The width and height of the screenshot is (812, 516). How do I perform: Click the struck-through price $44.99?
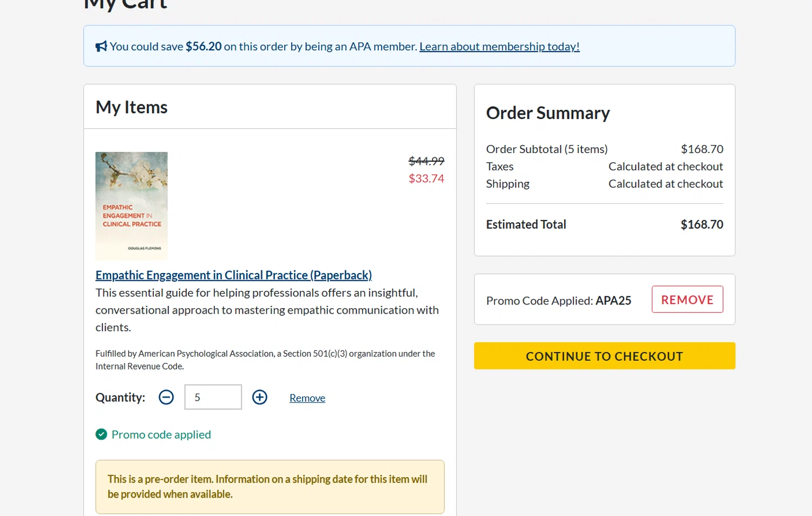tap(426, 161)
